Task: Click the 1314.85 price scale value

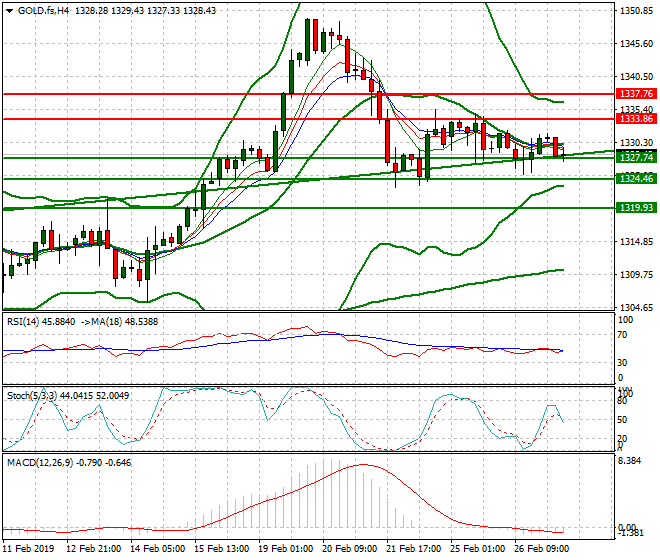Action: (637, 242)
